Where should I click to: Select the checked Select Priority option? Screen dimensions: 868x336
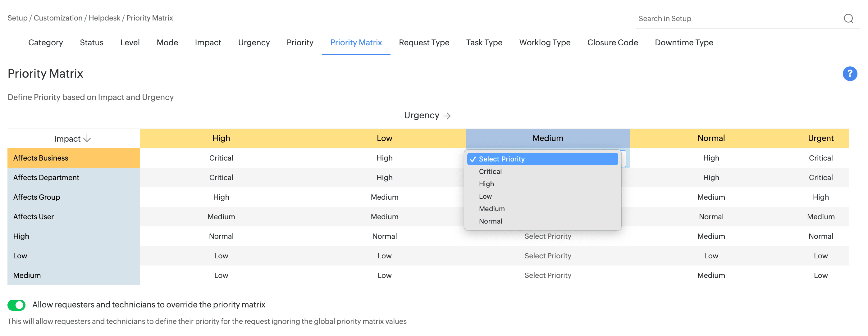[x=501, y=159]
